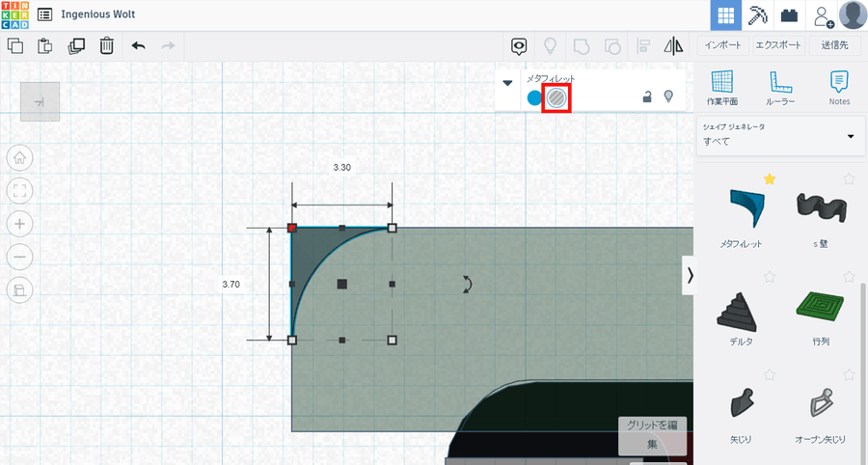Switch to the 3D design grid tab
This screenshot has width=868, height=465.
click(x=726, y=15)
